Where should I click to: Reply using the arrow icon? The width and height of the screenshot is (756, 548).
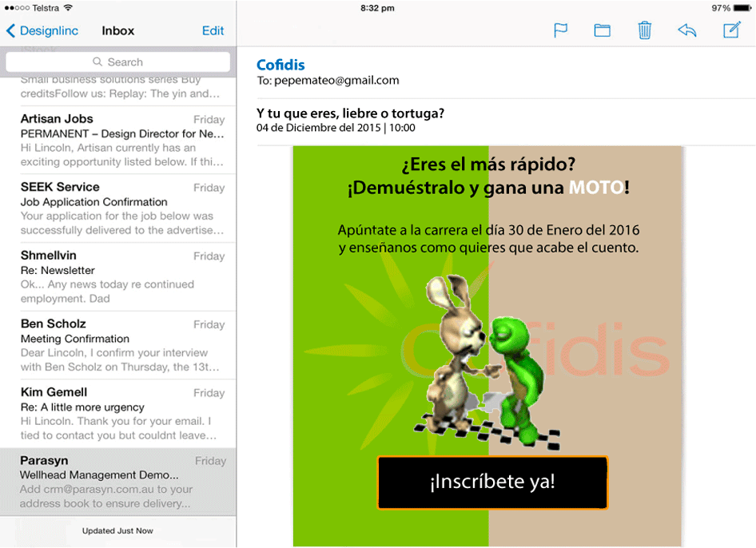[687, 30]
